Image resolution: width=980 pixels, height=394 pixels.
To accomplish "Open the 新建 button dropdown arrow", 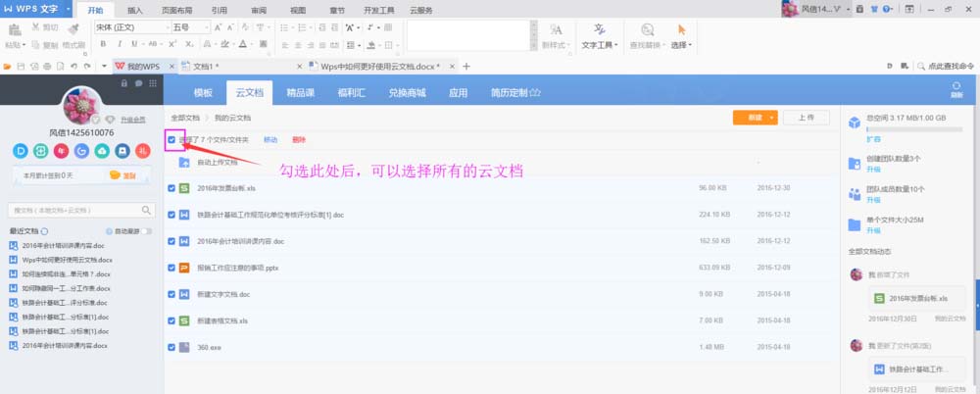I will 772,118.
